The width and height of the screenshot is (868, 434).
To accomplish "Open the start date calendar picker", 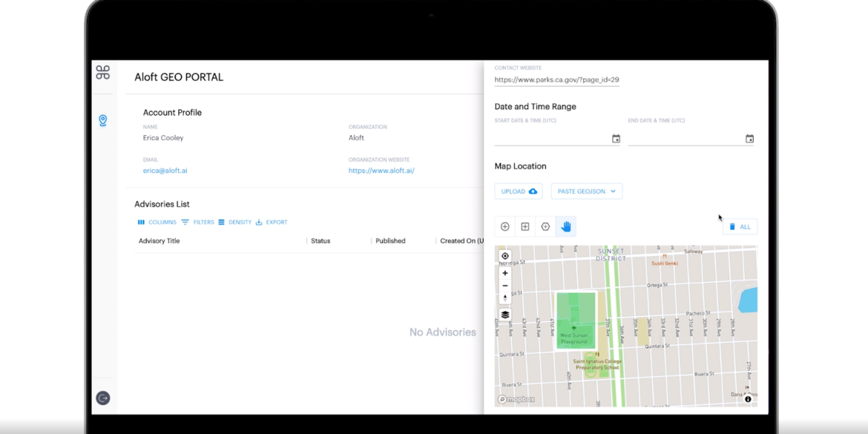I will pos(616,139).
